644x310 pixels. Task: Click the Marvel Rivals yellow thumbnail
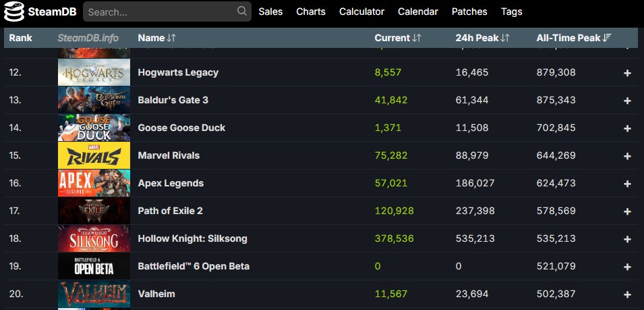94,155
